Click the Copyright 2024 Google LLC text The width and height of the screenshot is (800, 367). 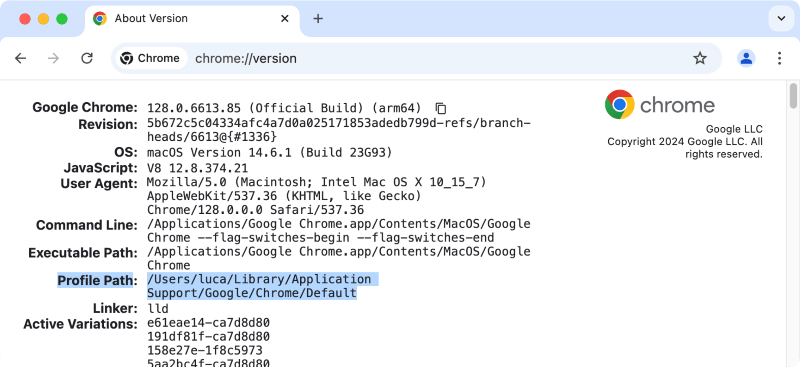click(x=677, y=141)
